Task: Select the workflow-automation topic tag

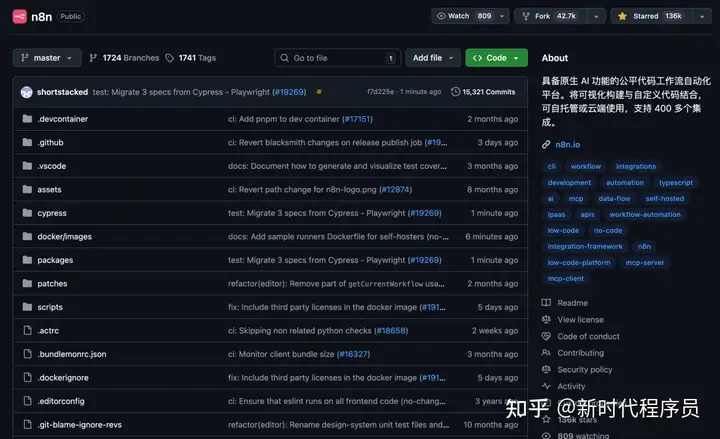Action: coord(645,214)
